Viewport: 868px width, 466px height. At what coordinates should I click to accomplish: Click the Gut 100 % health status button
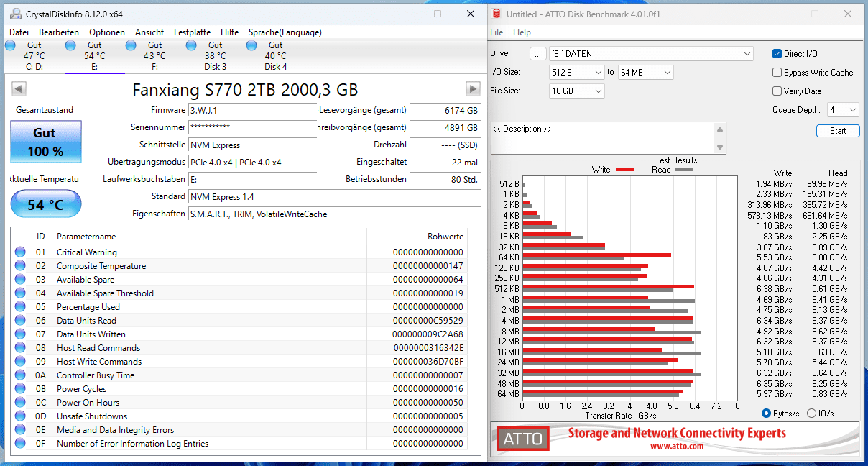coord(46,142)
